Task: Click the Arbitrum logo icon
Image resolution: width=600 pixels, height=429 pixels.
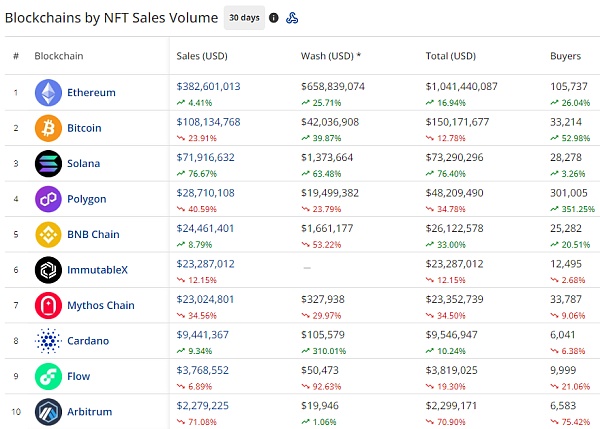Action: pos(48,412)
